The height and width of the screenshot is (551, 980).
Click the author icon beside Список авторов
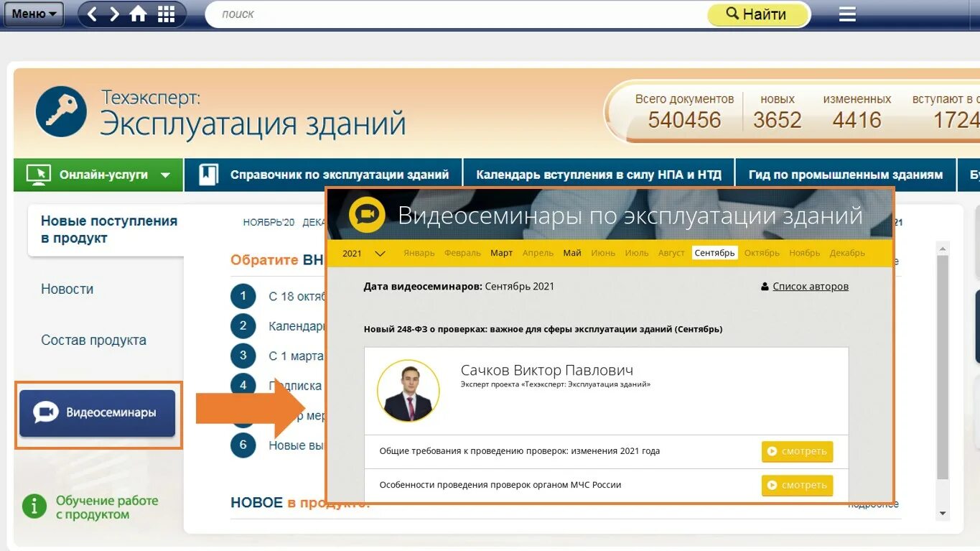765,287
